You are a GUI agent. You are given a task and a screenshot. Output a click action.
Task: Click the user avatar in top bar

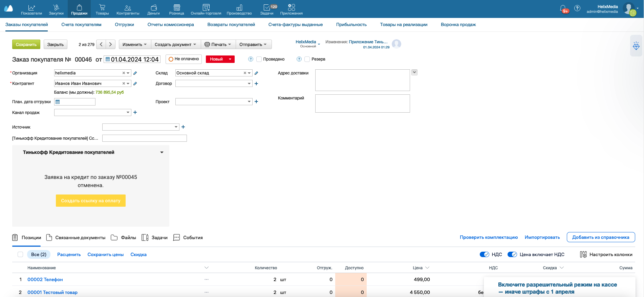click(629, 9)
